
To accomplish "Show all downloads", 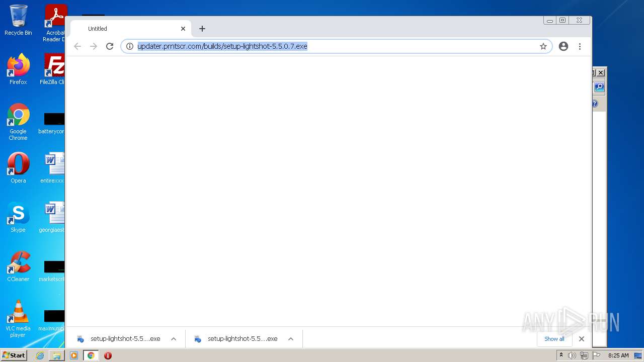I will click(554, 339).
